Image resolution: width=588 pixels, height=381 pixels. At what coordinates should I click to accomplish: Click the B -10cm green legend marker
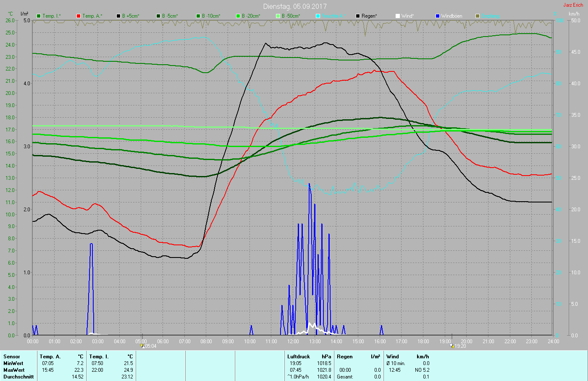tap(198, 16)
